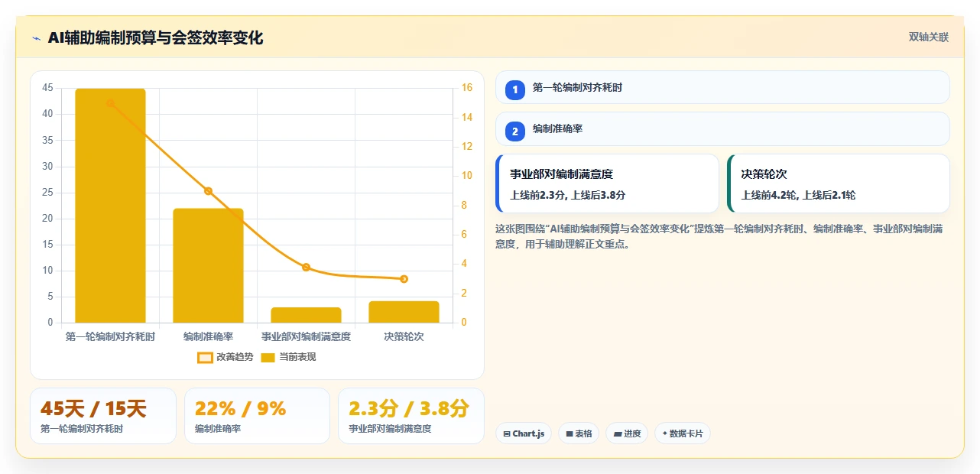Click the trend line point above 决策轮次
Screen dimensions: 980x474
point(404,279)
